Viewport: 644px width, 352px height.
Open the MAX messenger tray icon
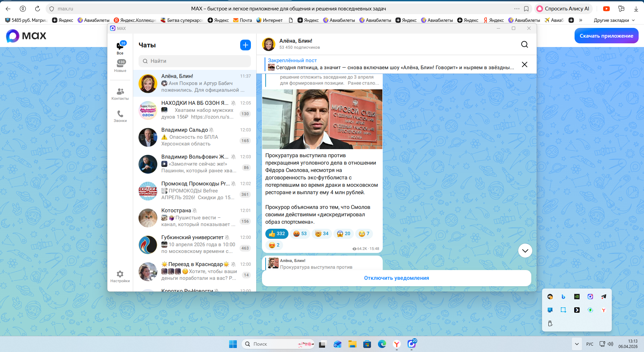click(x=590, y=297)
